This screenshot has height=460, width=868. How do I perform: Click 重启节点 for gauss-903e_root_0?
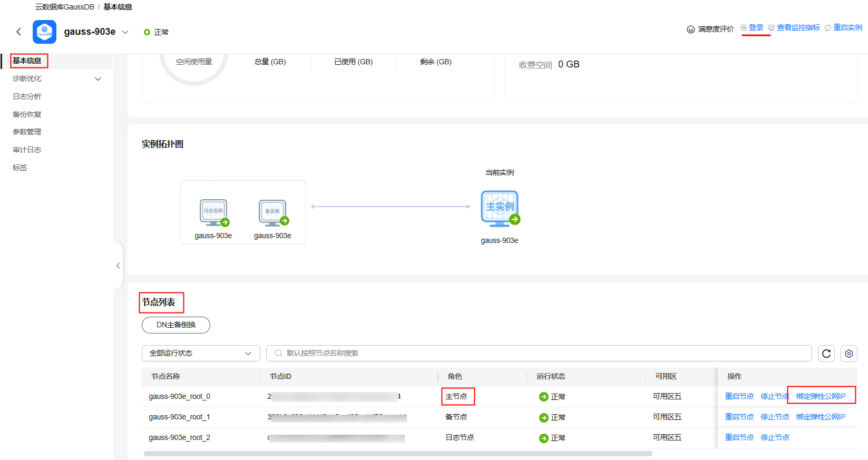[x=739, y=396]
